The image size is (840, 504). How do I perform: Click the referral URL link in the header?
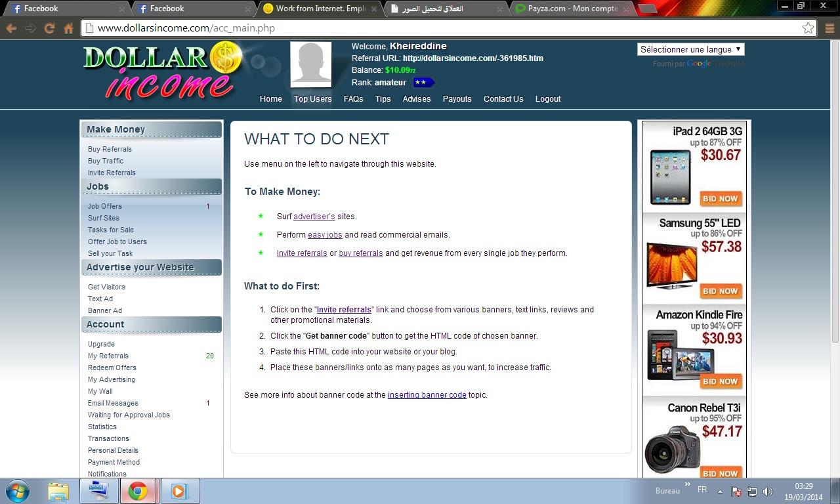(x=473, y=58)
